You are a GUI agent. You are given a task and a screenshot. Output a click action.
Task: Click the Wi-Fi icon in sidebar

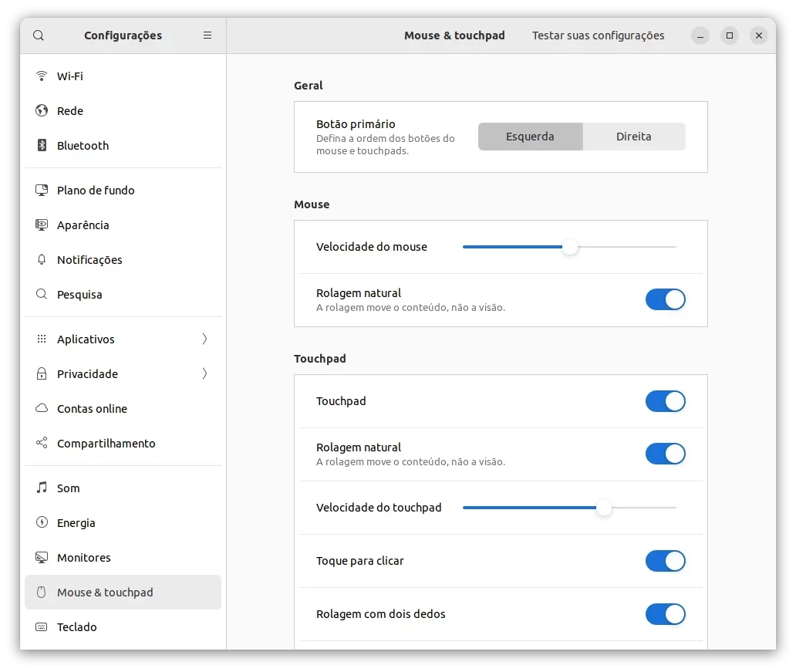point(42,76)
